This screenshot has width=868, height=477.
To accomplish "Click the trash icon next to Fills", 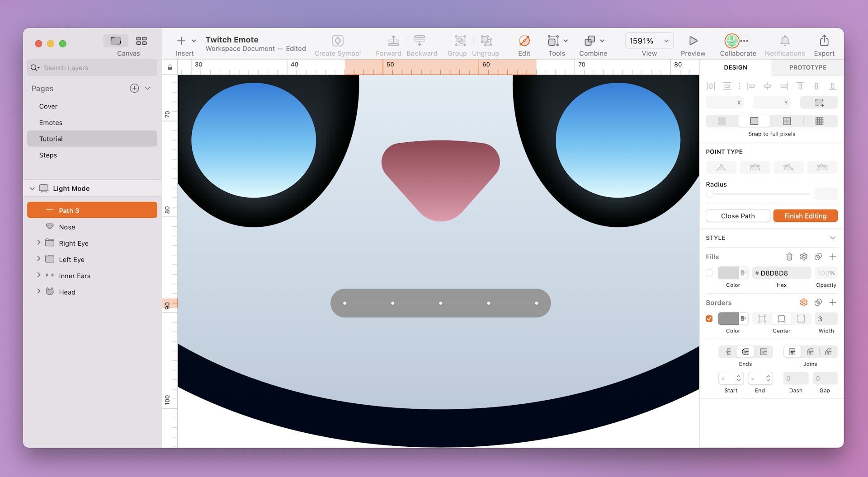I will pos(789,257).
